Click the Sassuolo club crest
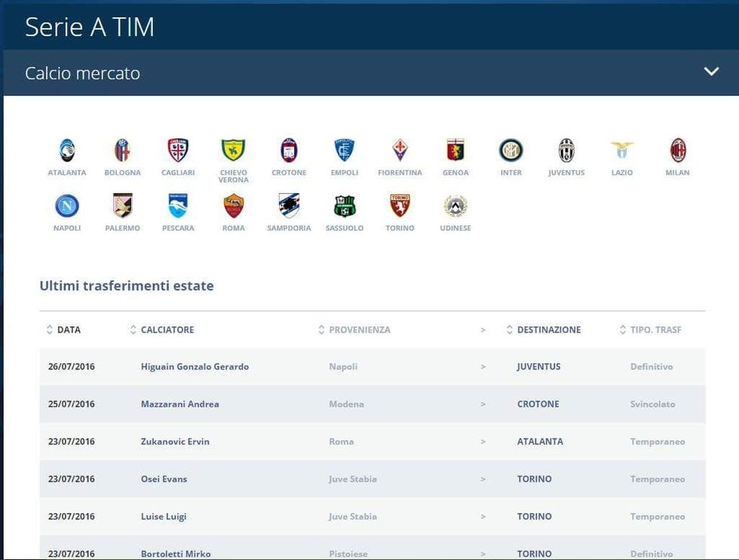739x560 pixels. tap(345, 204)
